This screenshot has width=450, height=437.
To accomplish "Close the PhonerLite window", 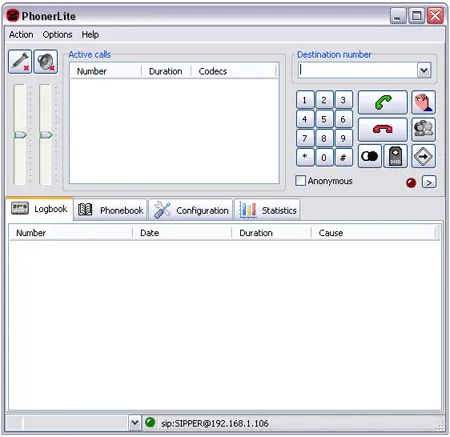I will [x=435, y=16].
